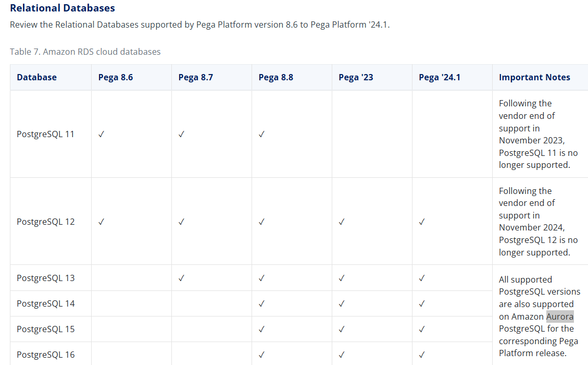Click the highlighted word Aurora
Image resolution: width=588 pixels, height=365 pixels.
click(560, 317)
